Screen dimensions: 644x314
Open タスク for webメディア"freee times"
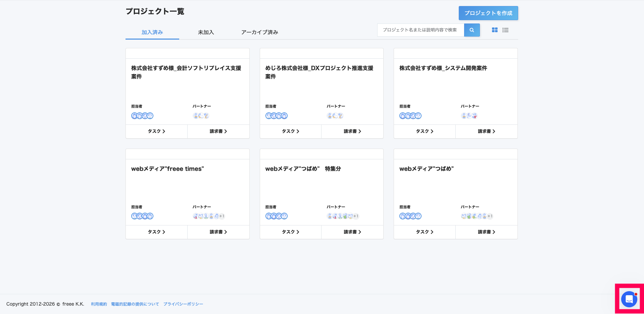coord(156,232)
